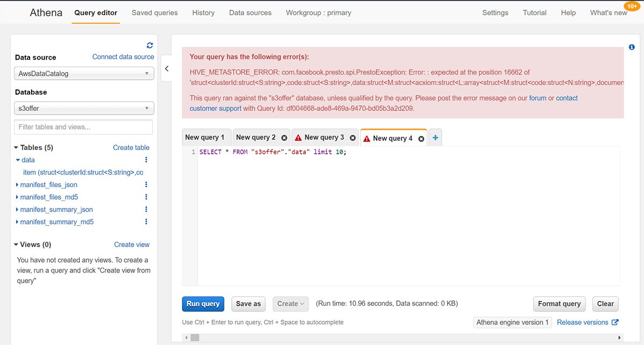
Task: Go to the Query editor tab
Action: 96,12
